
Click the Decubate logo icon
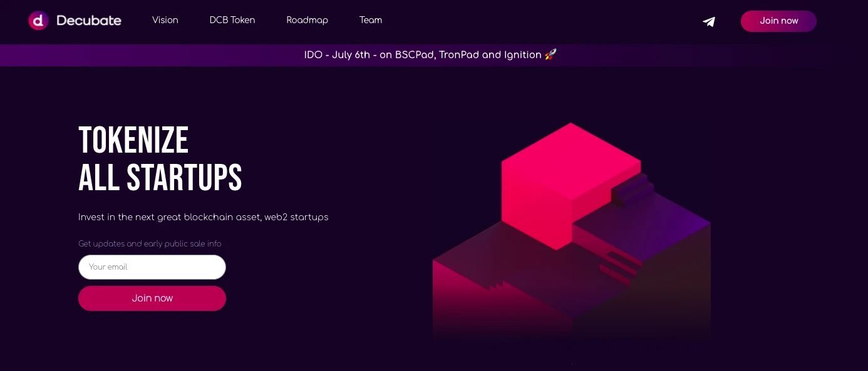click(38, 21)
